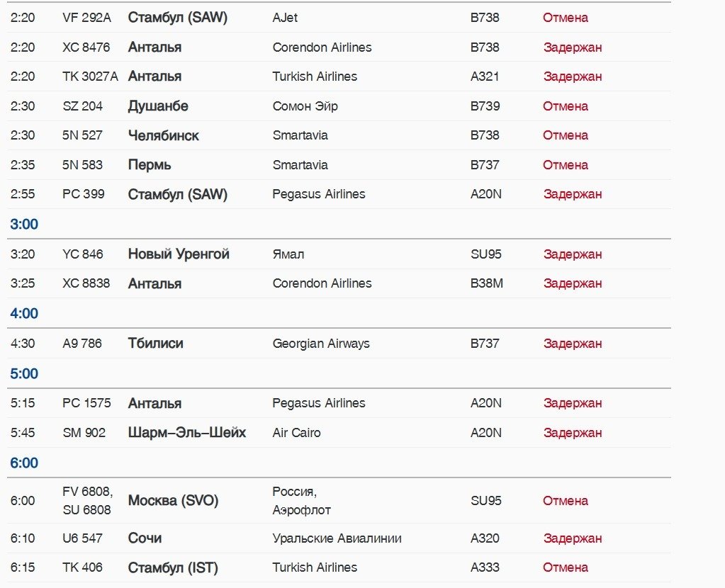This screenshot has height=588, width=725.
Task: Open flight number XC 8838
Action: tap(86, 283)
